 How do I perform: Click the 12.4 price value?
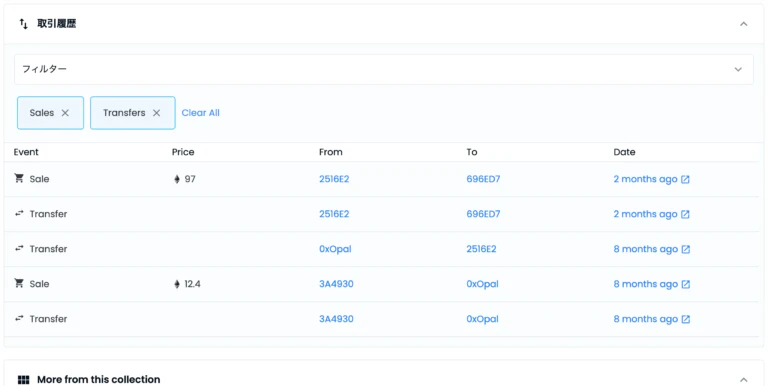pos(192,284)
